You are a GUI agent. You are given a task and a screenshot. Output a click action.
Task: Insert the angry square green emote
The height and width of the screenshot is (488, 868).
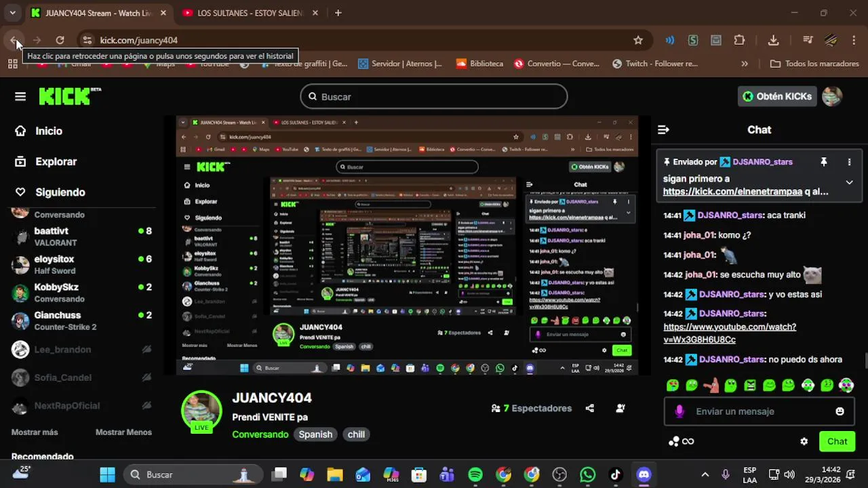[x=750, y=386]
